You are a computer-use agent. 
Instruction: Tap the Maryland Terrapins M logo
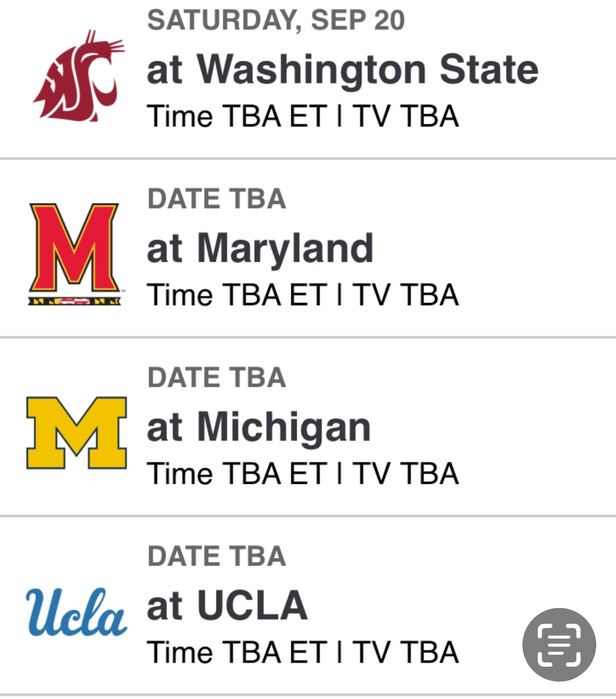[x=75, y=253]
